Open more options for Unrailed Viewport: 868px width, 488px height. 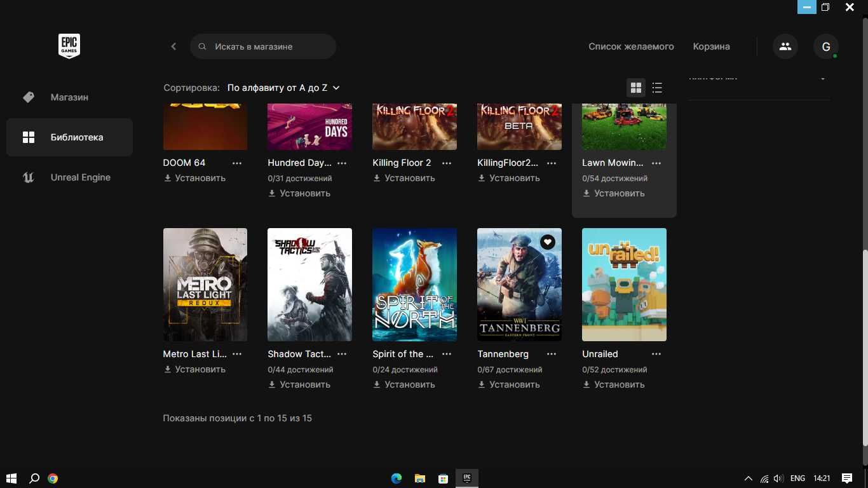tap(656, 354)
